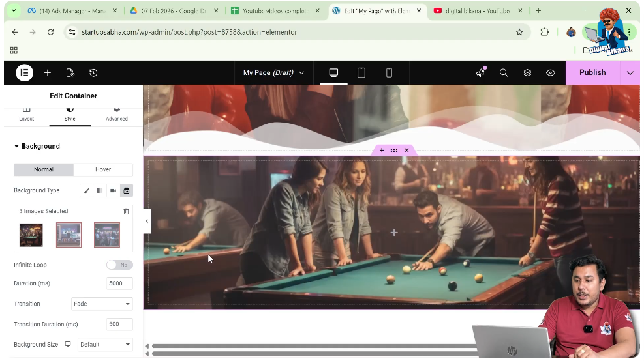Click the Publish button
This screenshot has width=644, height=361.
[592, 73]
